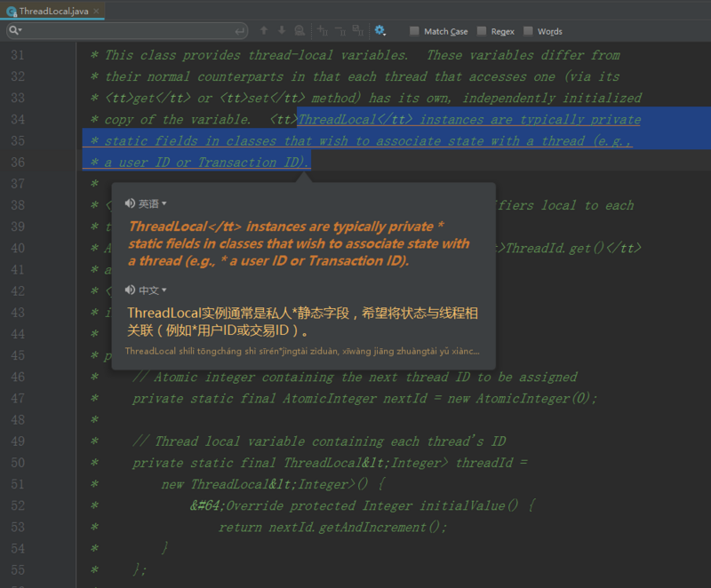This screenshot has height=588, width=711.
Task: Click the pinyin transliteration line in popup
Action: click(x=302, y=351)
